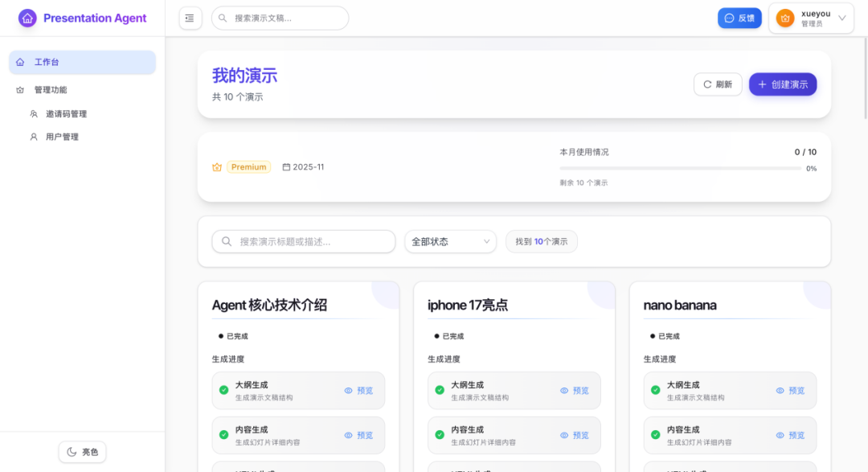Screen dimensions: 868x472
Task: Click the Presentation Agent home logo icon
Action: [x=27, y=18]
